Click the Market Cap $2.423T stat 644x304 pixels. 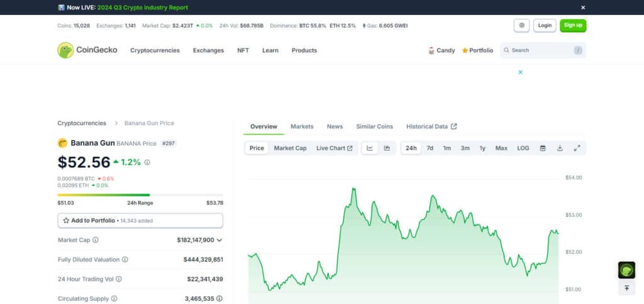tap(177, 25)
